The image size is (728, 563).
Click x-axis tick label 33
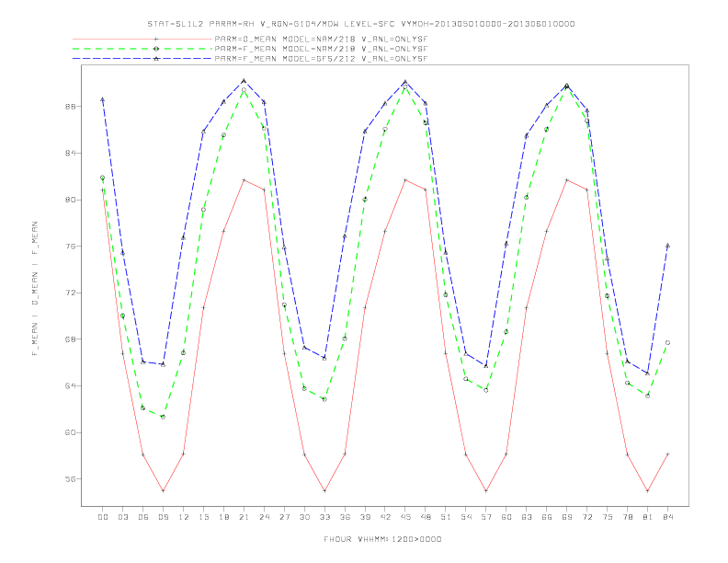click(324, 517)
